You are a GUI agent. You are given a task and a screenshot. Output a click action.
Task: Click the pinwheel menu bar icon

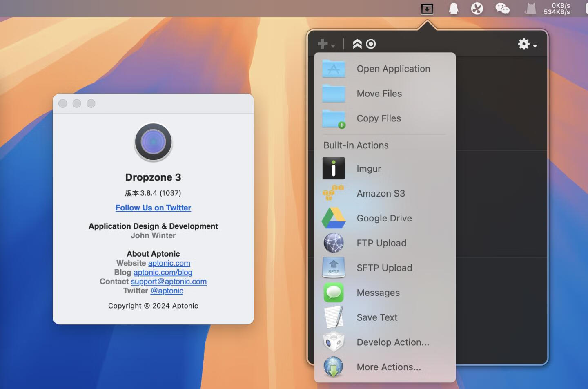click(x=477, y=9)
